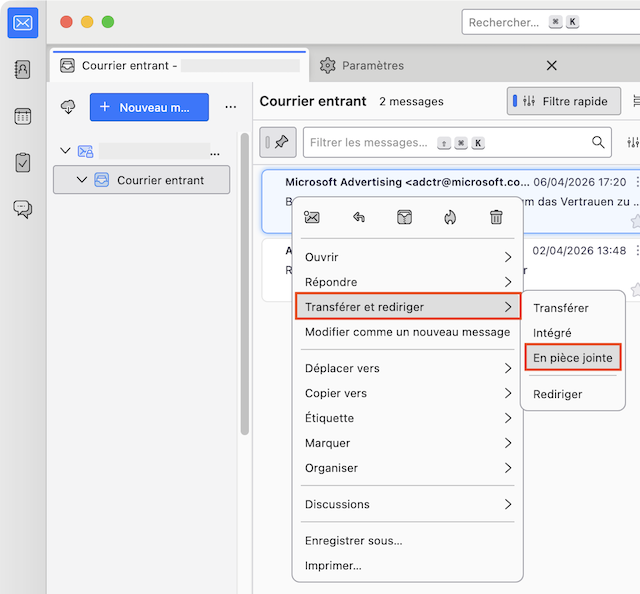The image size is (640, 594).
Task: Collapse the Courrier entrant folder chevron
Action: point(82,180)
